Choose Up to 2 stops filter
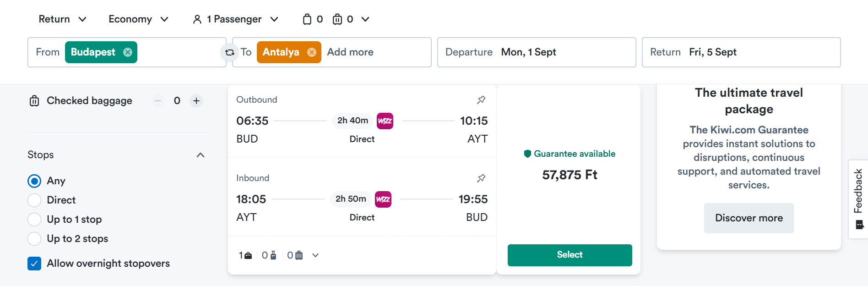The image size is (868, 286). (x=34, y=239)
